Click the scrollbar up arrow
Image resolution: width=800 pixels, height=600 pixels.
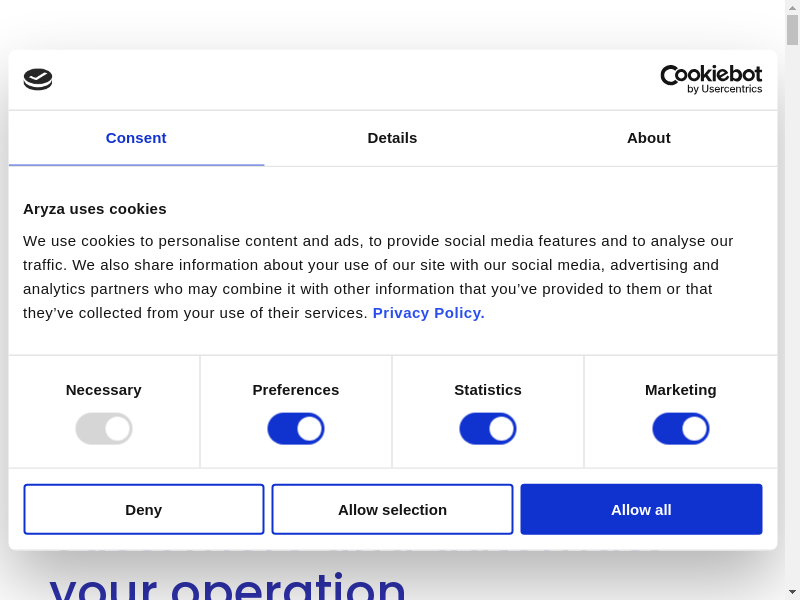(792, 7)
